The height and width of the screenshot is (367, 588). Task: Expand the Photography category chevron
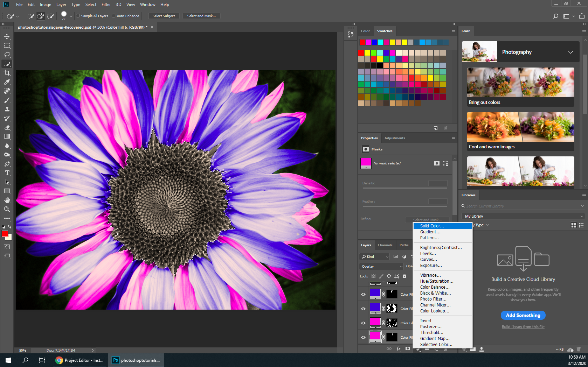point(570,52)
